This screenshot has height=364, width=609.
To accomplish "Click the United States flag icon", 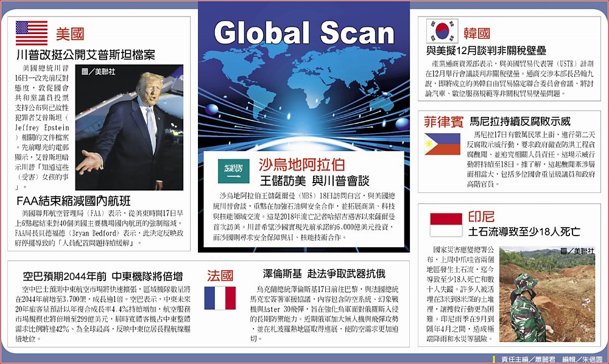I will point(32,33).
